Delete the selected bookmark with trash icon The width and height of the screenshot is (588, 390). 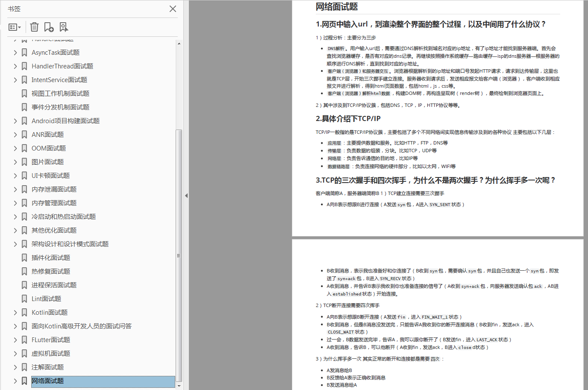tap(34, 27)
